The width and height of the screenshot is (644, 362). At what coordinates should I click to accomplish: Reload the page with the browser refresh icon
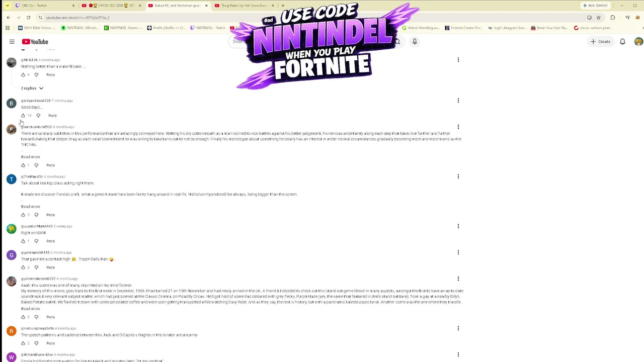pyautogui.click(x=28, y=18)
